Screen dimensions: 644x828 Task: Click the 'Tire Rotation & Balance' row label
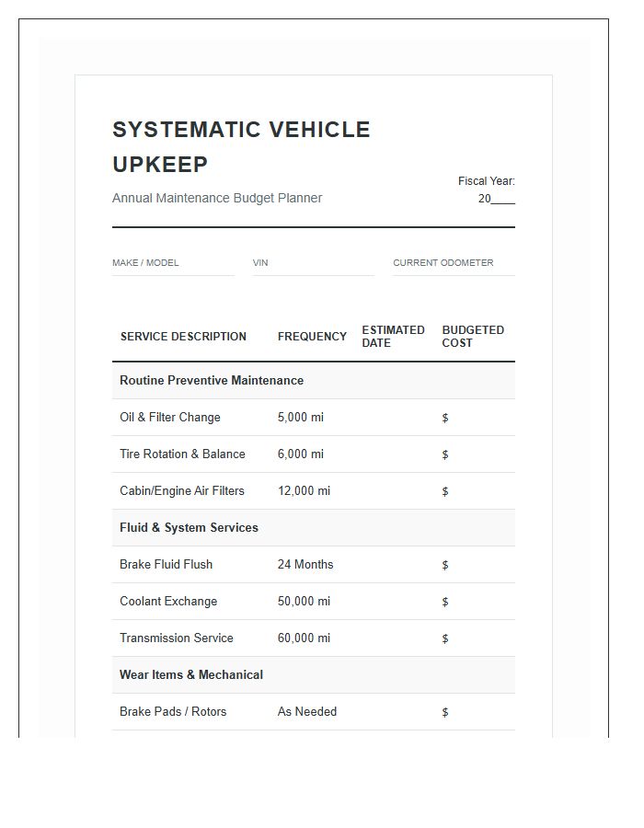182,454
